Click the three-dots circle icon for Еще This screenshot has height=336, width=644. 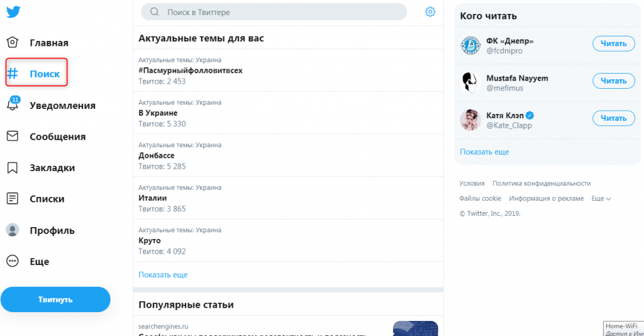(13, 261)
